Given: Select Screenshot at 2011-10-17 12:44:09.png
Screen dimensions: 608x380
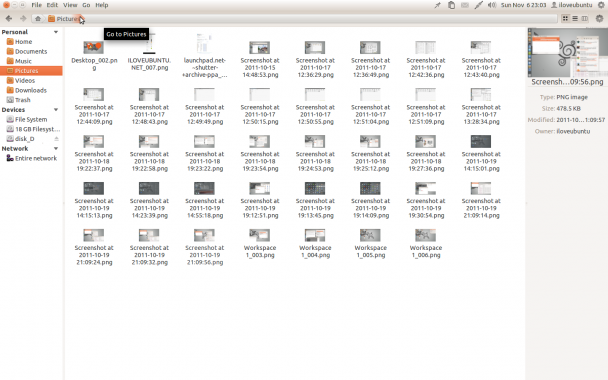Looking at the screenshot, I should tap(94, 106).
